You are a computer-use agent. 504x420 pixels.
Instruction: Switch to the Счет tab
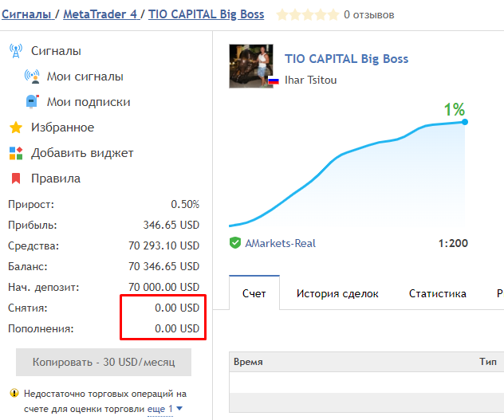click(x=254, y=293)
